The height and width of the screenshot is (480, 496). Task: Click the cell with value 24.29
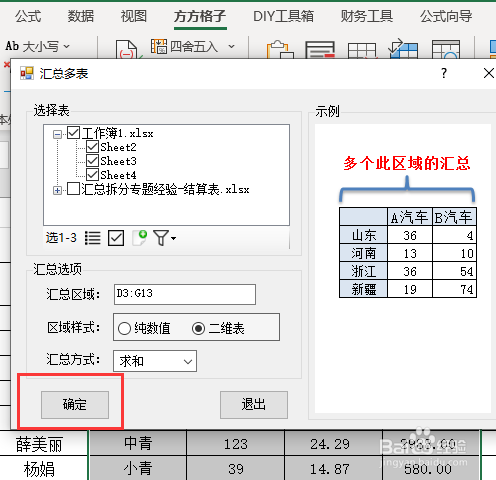[x=333, y=444]
